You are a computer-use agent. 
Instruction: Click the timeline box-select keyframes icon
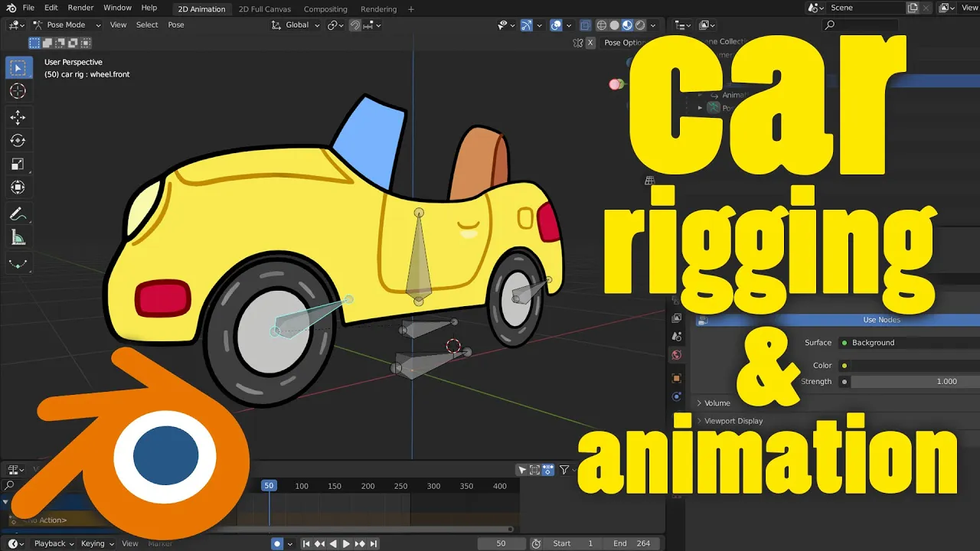coord(535,470)
